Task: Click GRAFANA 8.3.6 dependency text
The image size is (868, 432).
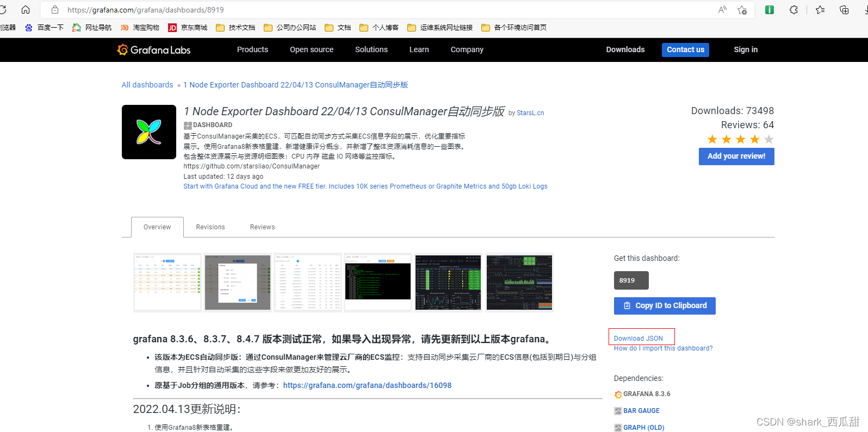Action: [647, 394]
